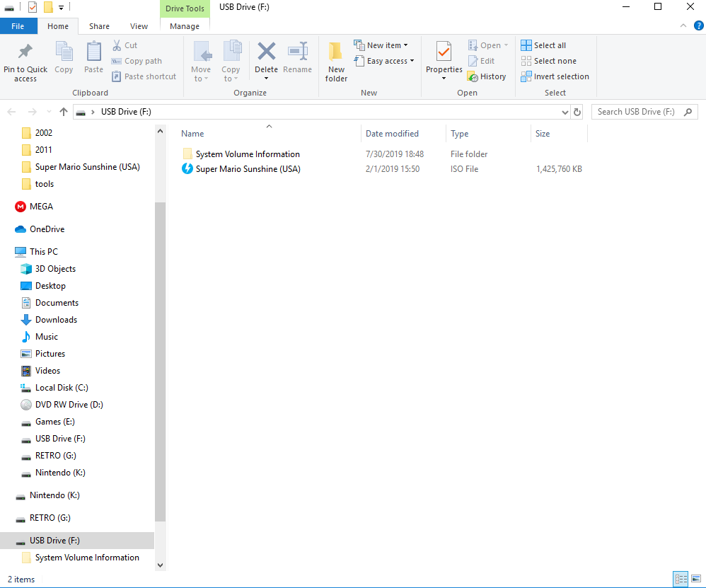
Task: Open MEGA in the navigation pane
Action: click(34, 207)
